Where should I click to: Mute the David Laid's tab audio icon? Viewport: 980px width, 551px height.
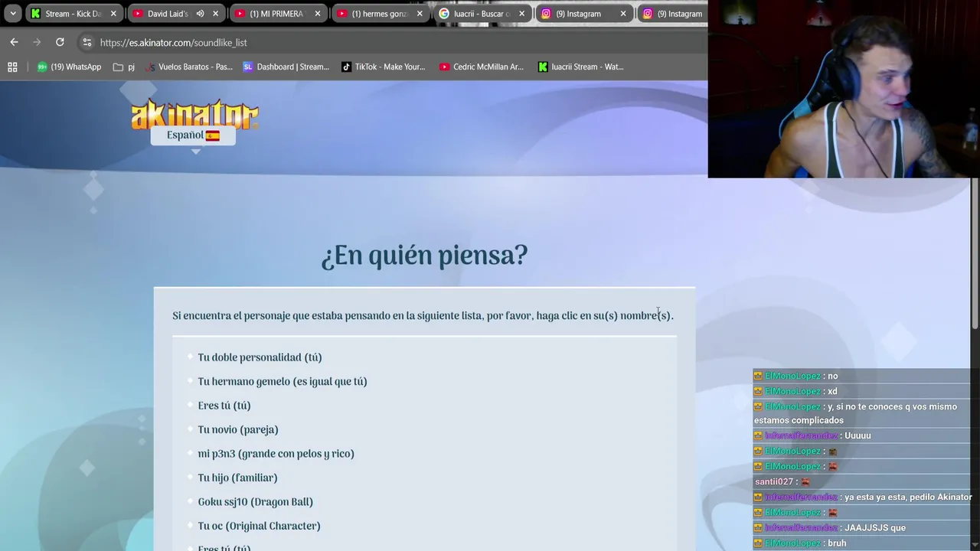pyautogui.click(x=200, y=14)
